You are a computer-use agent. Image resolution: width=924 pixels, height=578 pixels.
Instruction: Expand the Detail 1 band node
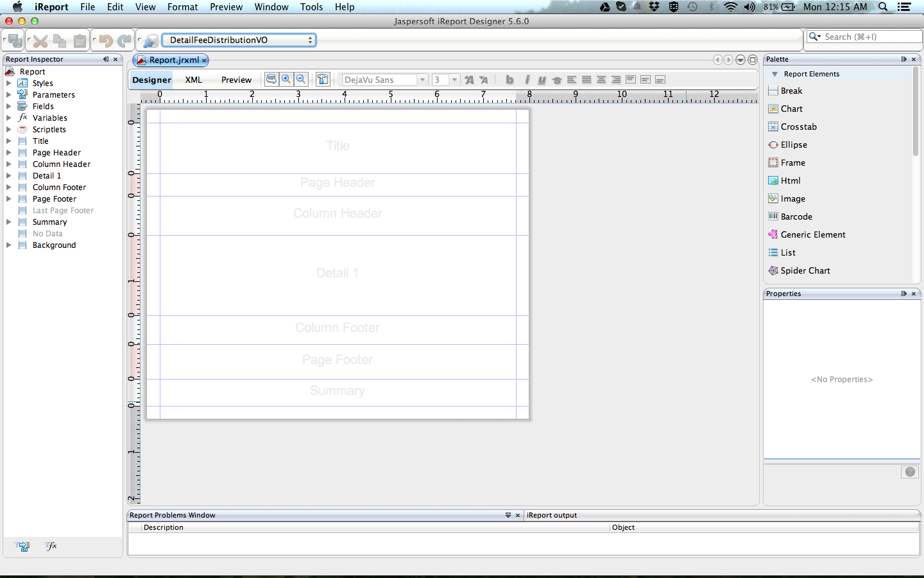click(x=8, y=176)
